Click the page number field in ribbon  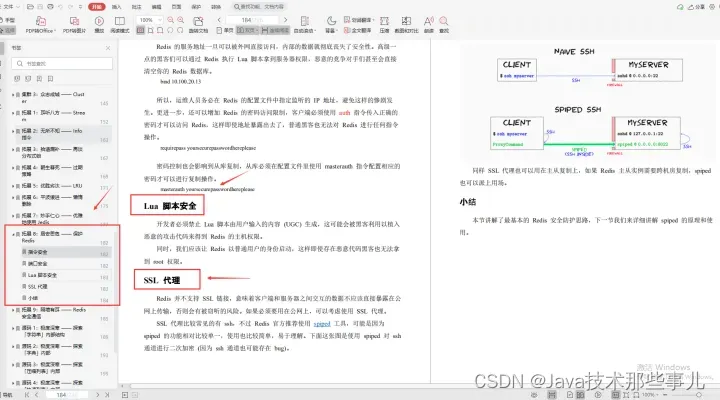tap(252, 20)
